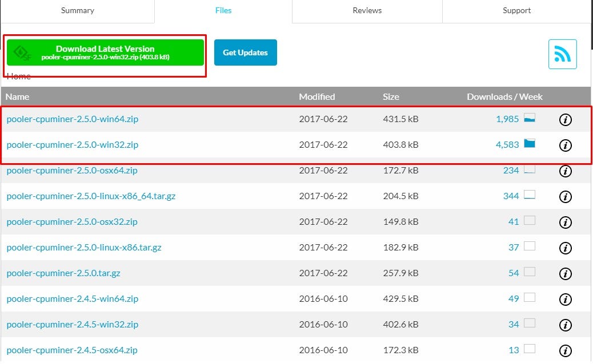This screenshot has height=364, width=593.
Task: Click the info icon for pooler-cpuminer-2.5.0.tar.gz
Action: (566, 274)
